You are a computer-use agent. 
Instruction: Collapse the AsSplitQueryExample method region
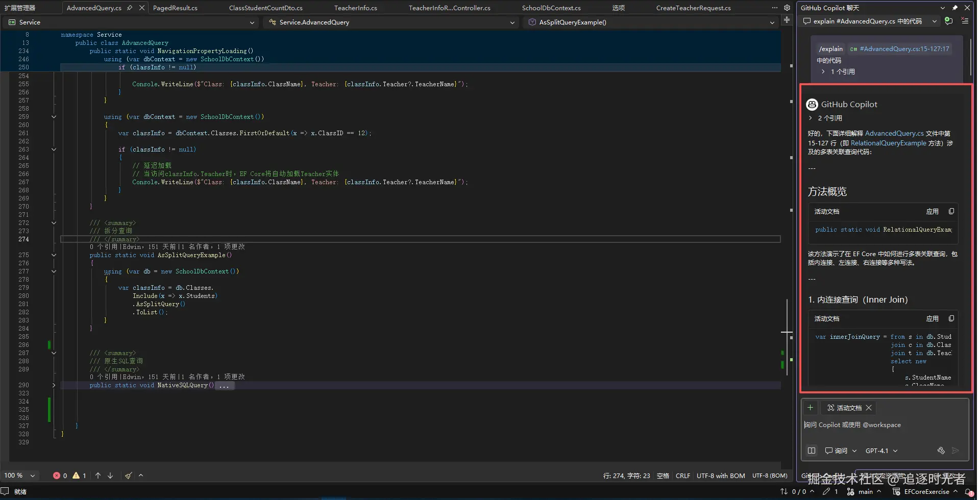pyautogui.click(x=54, y=255)
